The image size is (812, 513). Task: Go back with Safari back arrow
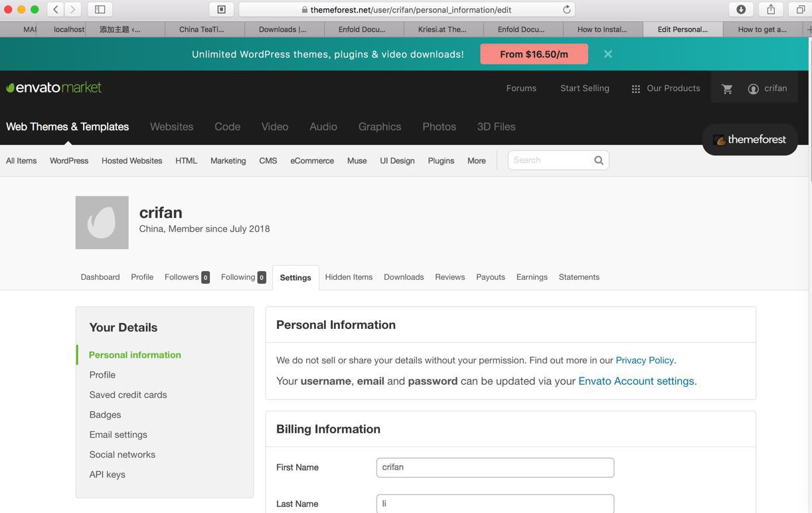coord(56,9)
